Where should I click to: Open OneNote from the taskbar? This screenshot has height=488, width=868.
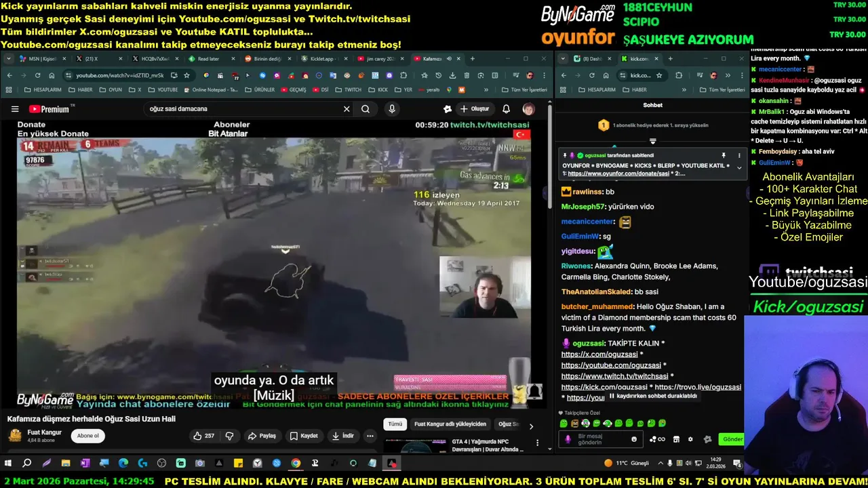click(x=85, y=464)
